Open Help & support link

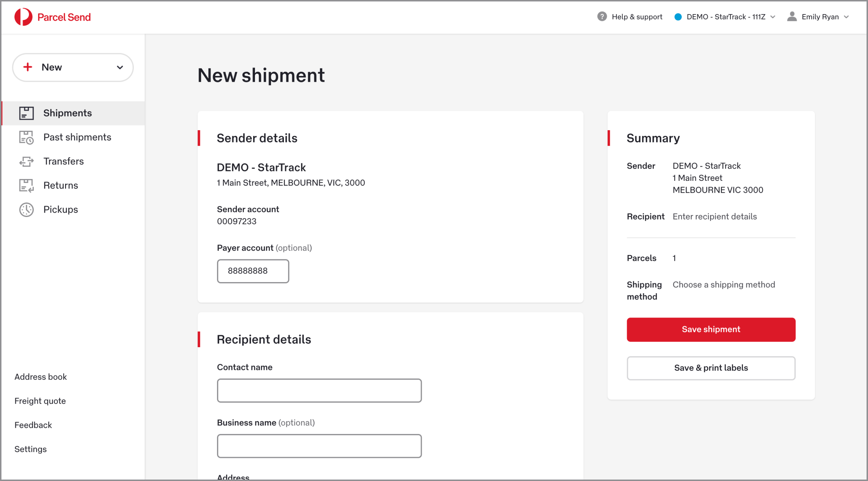click(637, 17)
